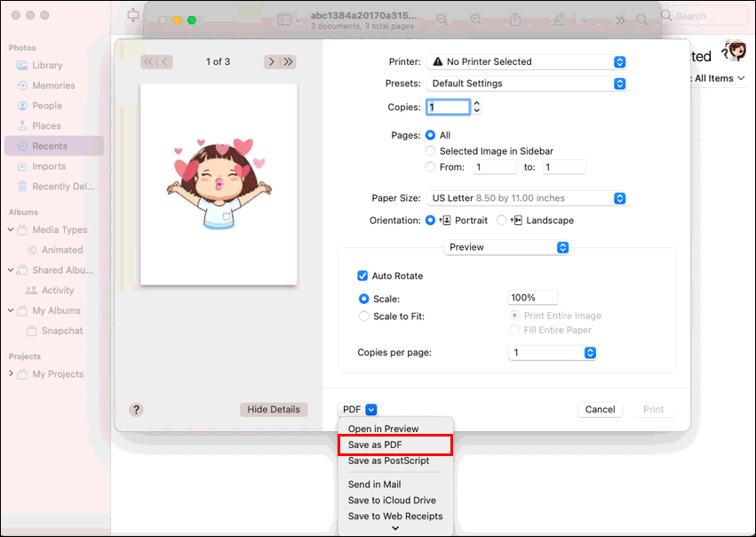Go to next page arrow in preview
Image resolution: width=756 pixels, height=537 pixels.
click(272, 61)
